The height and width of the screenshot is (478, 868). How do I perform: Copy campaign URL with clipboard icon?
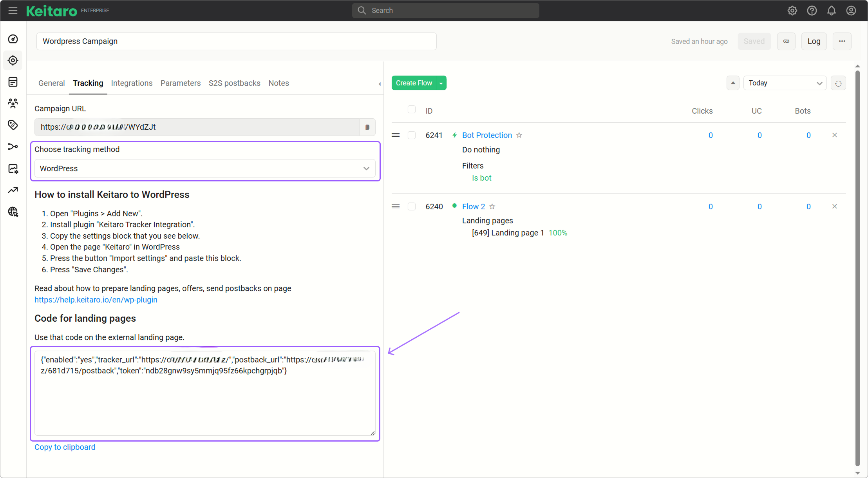click(x=367, y=127)
